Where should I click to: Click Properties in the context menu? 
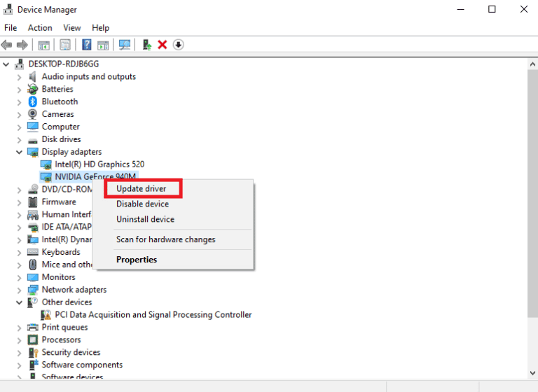coord(137,260)
